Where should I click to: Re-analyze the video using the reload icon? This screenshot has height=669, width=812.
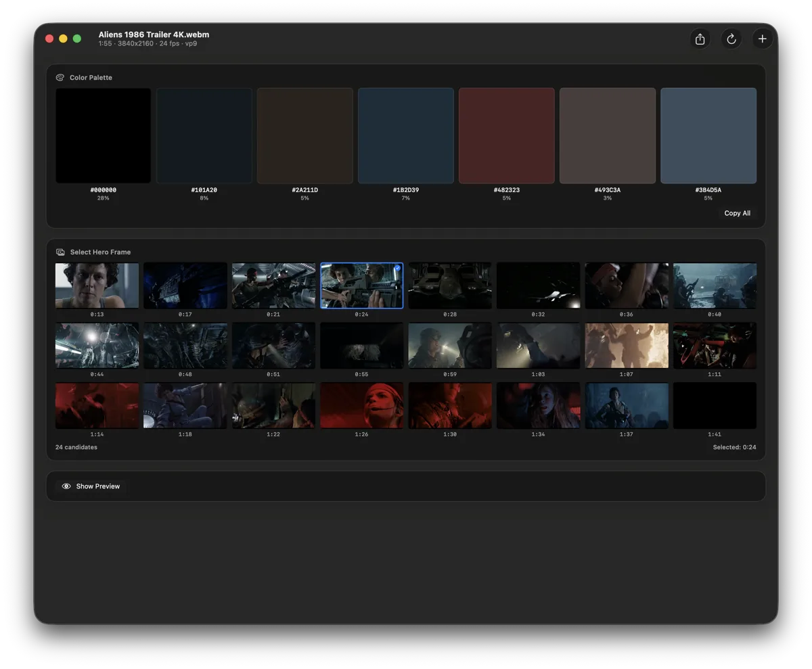pyautogui.click(x=731, y=39)
